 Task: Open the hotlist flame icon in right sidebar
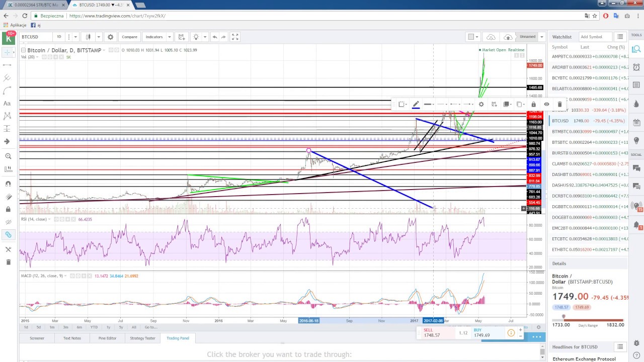(x=636, y=104)
